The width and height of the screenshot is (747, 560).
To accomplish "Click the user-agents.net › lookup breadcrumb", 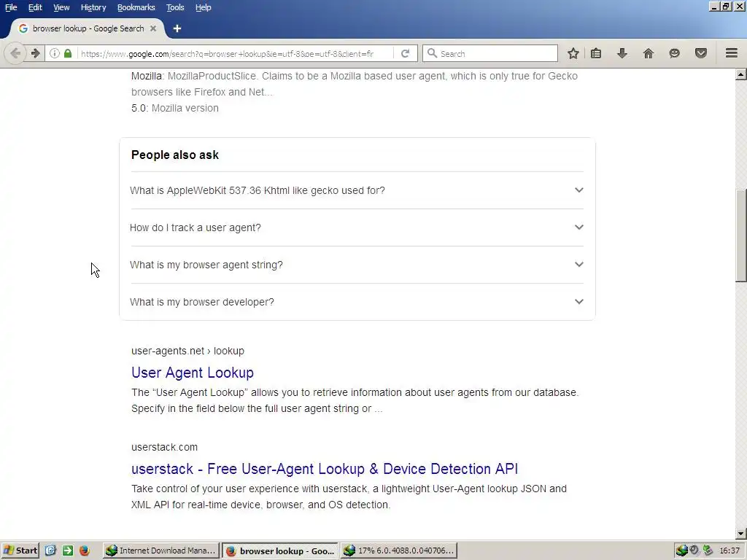I will point(187,351).
